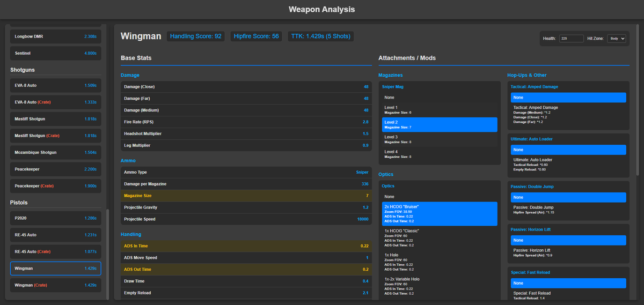
Task: Select the Wingman (Crate) entry
Action: [x=55, y=285]
